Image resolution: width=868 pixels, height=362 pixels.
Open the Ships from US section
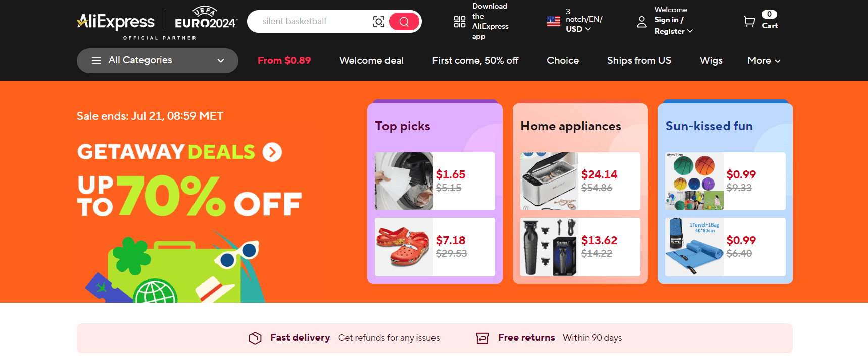(x=639, y=60)
